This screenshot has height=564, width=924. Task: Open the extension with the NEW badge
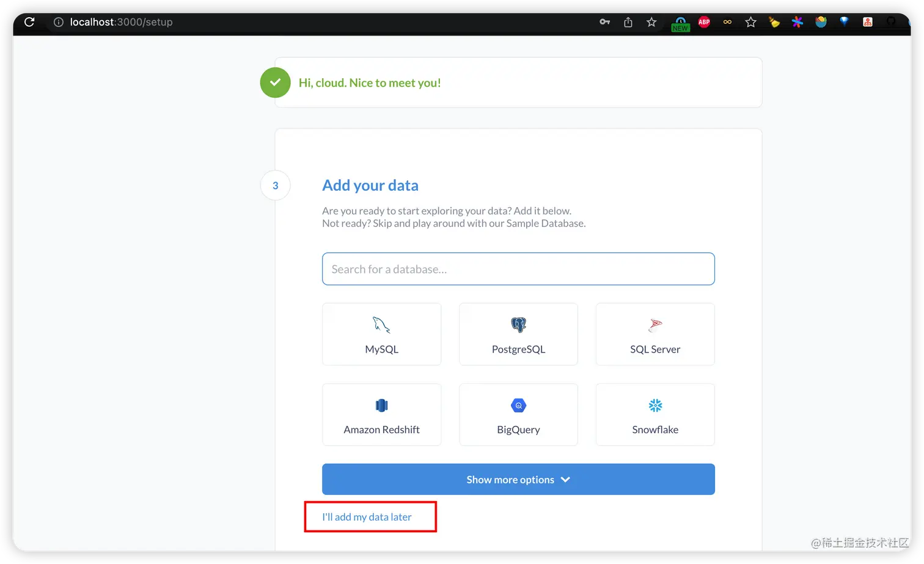(x=680, y=23)
